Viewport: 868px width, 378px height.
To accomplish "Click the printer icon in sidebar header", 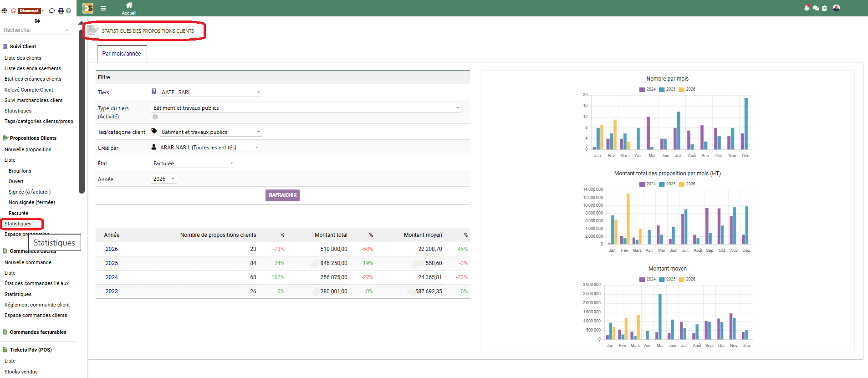I will (61, 10).
